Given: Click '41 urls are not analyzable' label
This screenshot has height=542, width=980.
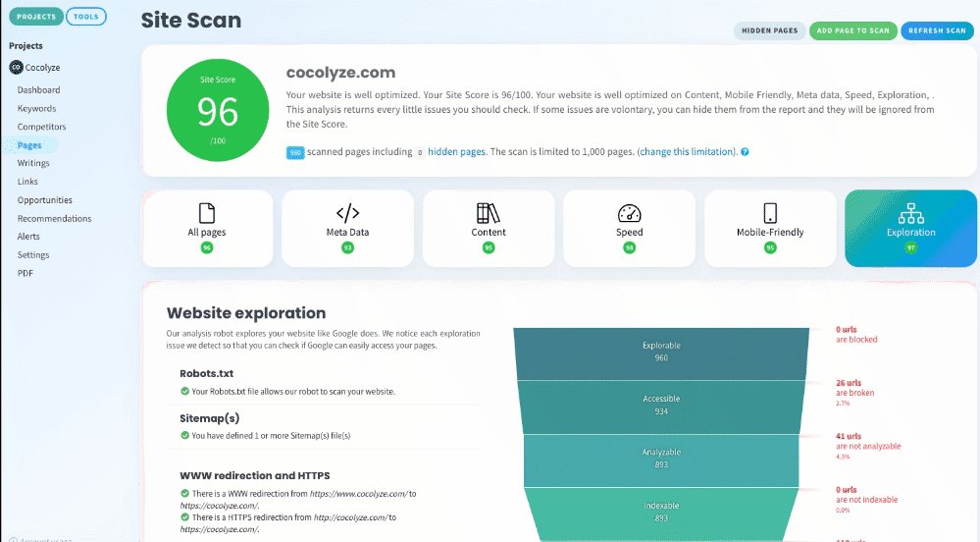Looking at the screenshot, I should 868,441.
